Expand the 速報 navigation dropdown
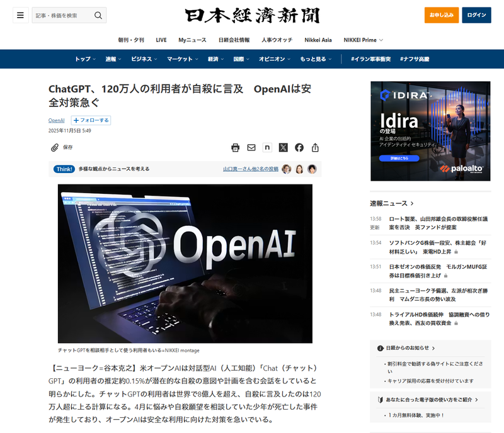Viewport: 504px width, 433px height. click(113, 59)
